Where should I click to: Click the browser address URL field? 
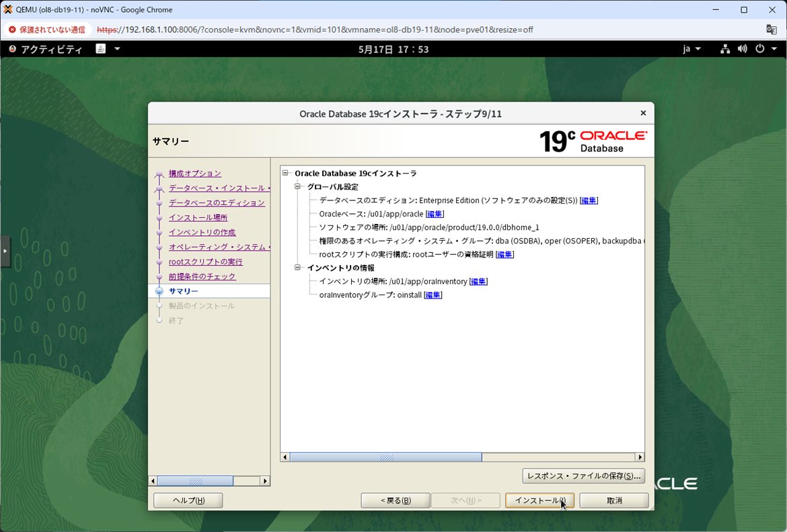[315, 30]
